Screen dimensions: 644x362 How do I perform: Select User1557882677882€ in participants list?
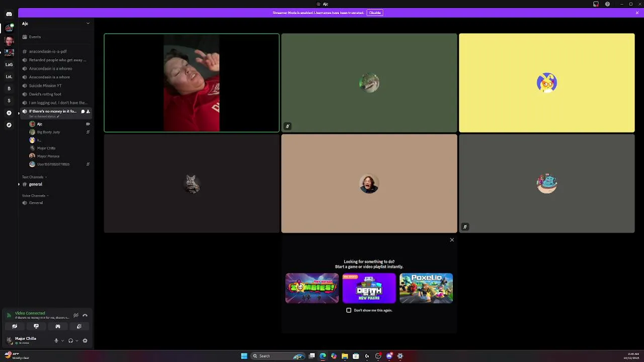(59, 164)
